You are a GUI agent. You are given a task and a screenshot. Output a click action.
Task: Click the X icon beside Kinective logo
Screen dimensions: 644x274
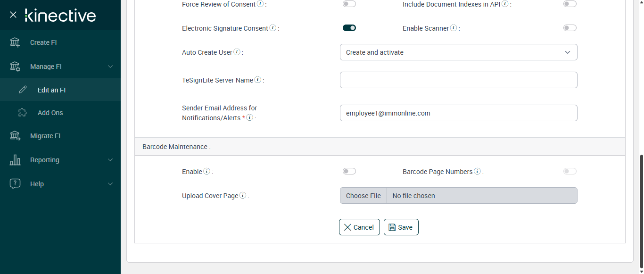[x=13, y=15]
